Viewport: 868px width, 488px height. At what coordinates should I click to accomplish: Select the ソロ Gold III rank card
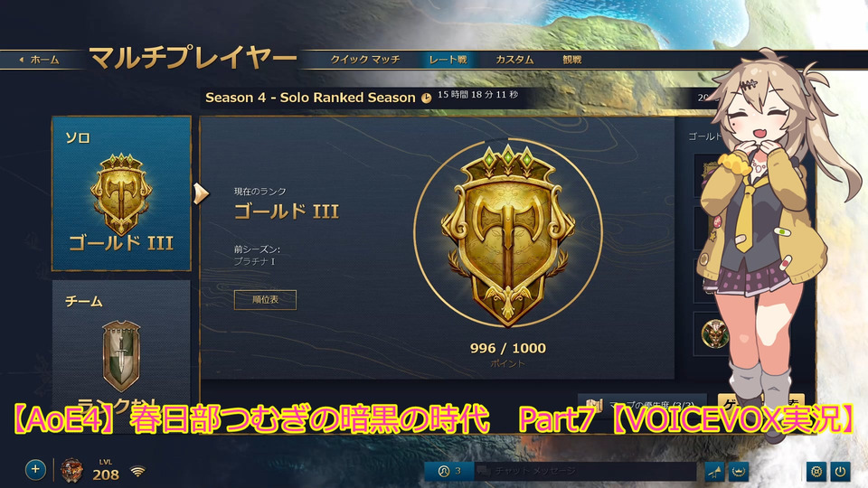(121, 193)
